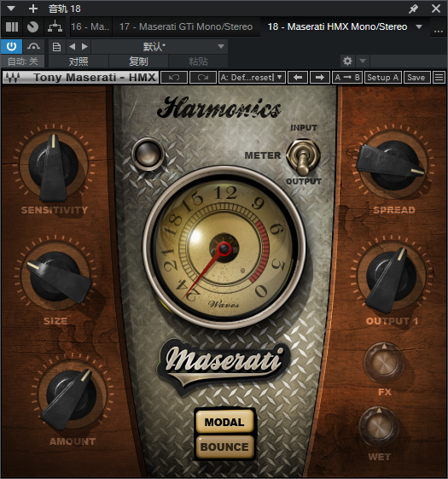Click the SPREAD knob
This screenshot has width=448, height=479.
coord(393,165)
